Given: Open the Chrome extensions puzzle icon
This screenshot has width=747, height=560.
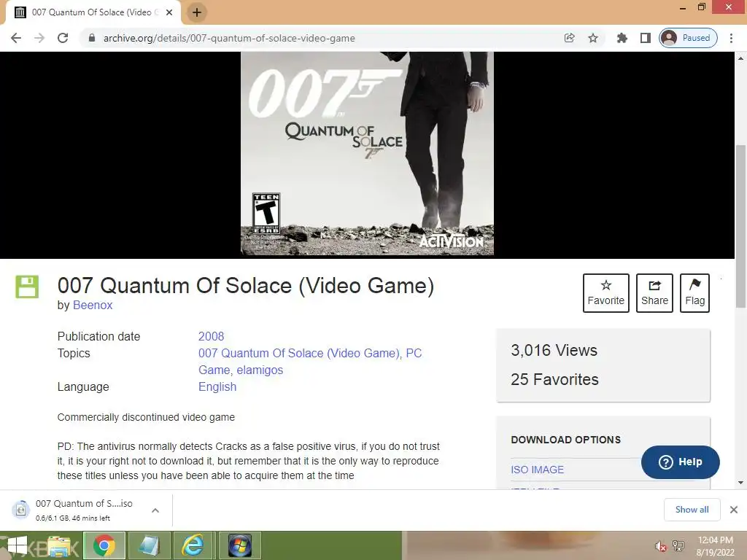Looking at the screenshot, I should pyautogui.click(x=622, y=38).
